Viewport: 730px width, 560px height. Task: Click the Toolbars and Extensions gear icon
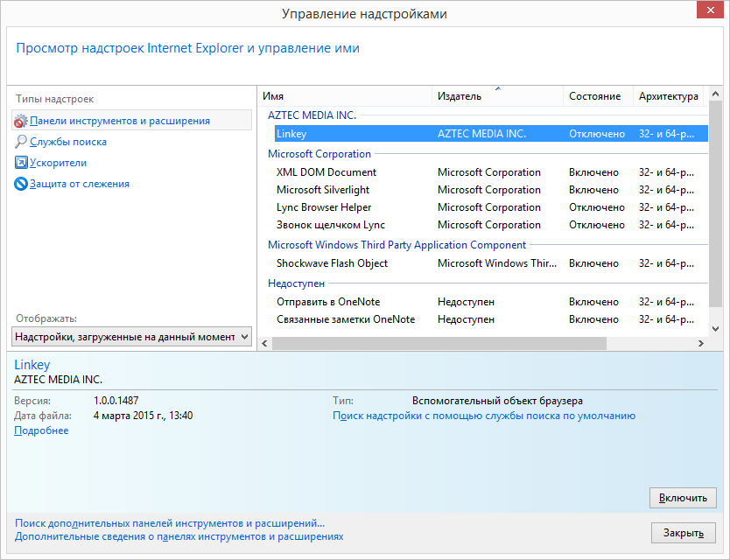(20, 121)
